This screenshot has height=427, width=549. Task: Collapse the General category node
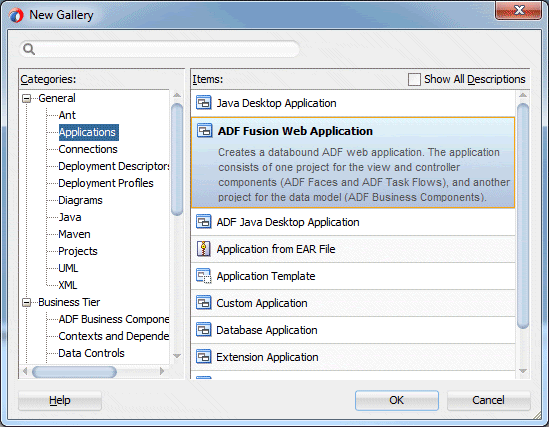[x=26, y=98]
